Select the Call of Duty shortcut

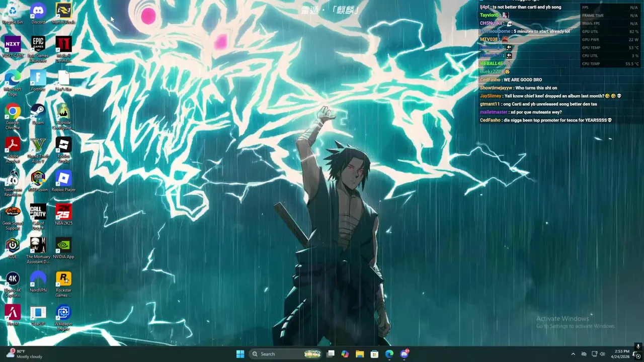tap(38, 217)
